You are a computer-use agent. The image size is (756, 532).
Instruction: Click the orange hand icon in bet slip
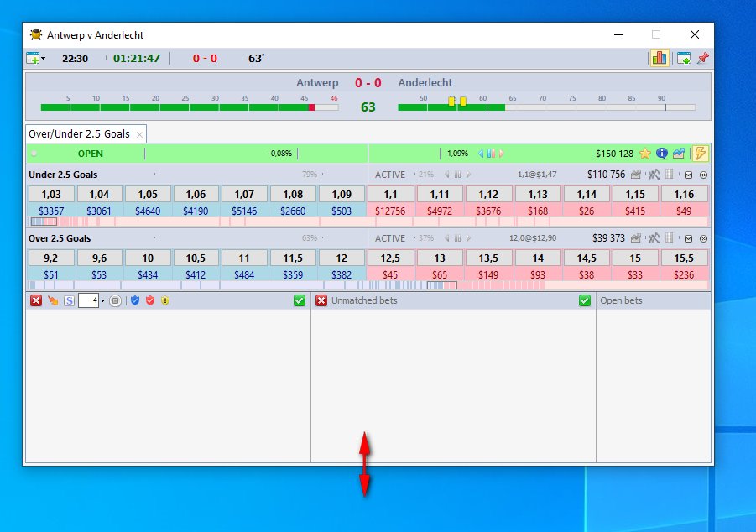pos(53,300)
